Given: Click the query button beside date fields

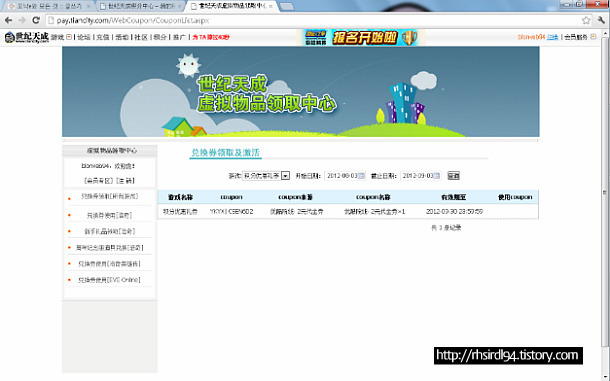Looking at the screenshot, I should [454, 176].
